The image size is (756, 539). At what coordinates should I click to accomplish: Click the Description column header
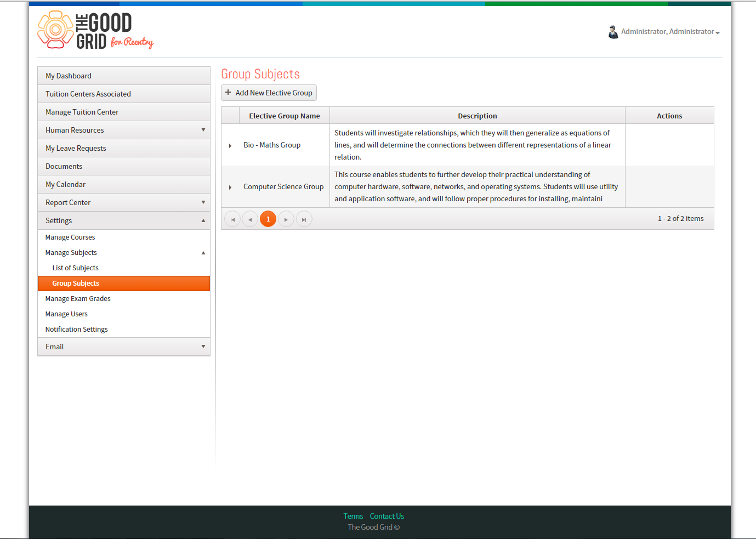(478, 116)
